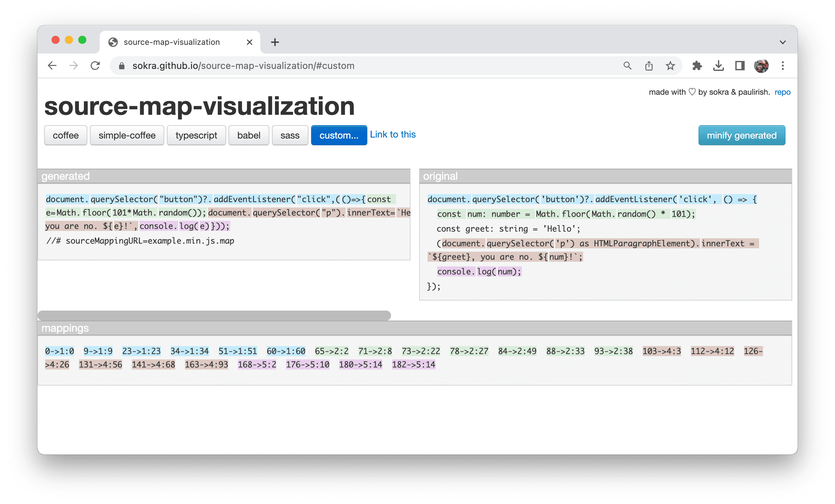
Task: Click the 'coffee' preset tab
Action: pos(66,135)
